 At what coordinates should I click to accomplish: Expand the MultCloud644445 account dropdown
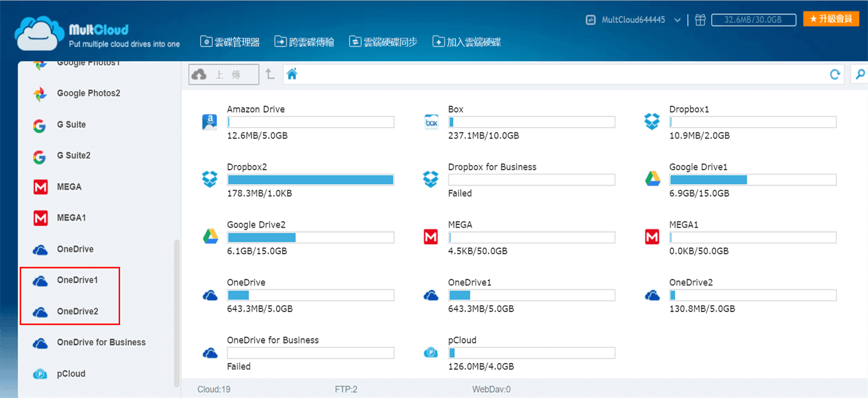[x=677, y=20]
